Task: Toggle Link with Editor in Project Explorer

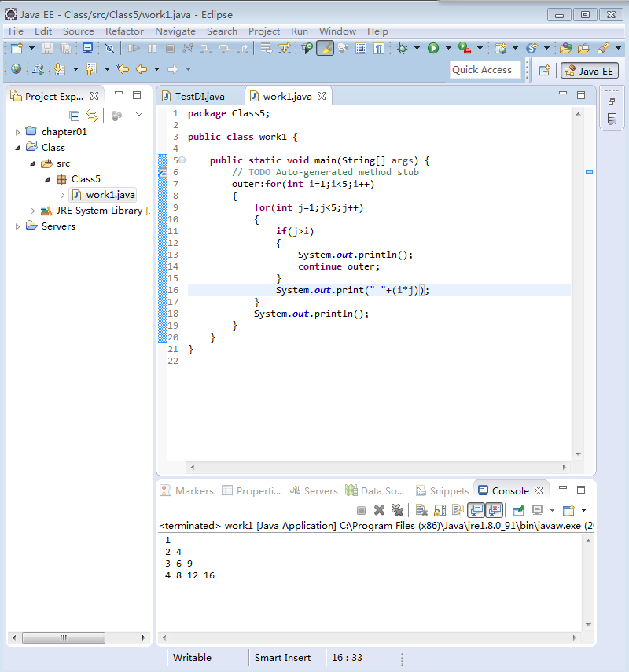Action: (92, 116)
